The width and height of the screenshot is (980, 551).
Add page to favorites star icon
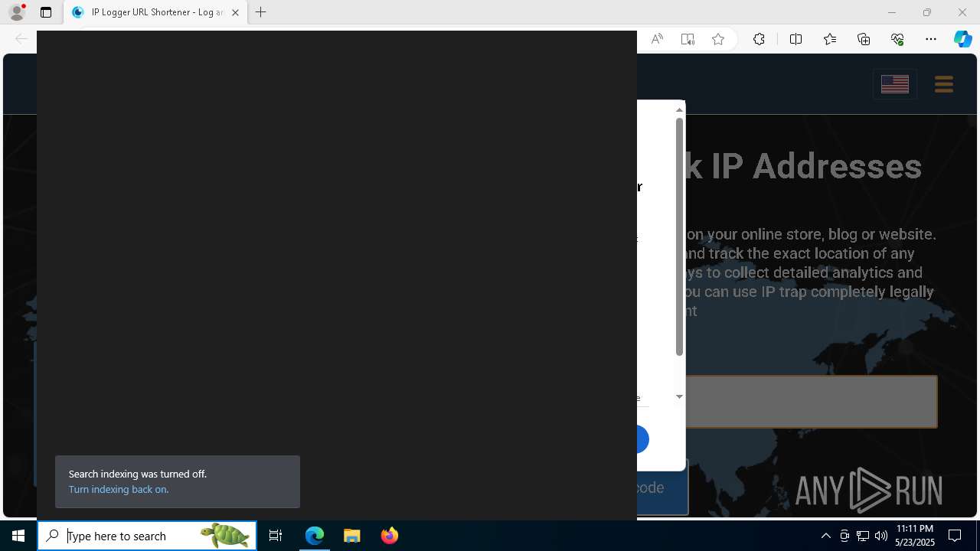click(x=718, y=39)
